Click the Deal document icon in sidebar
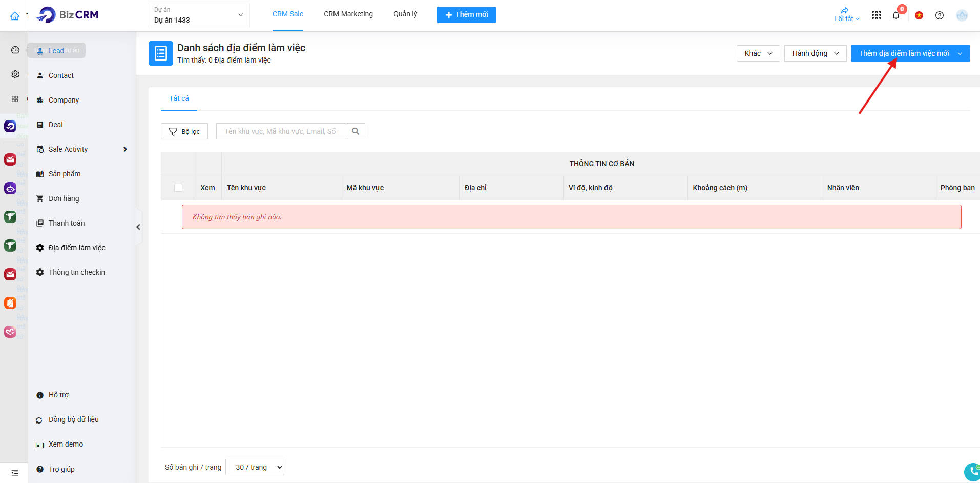Screen dimensions: 980x483 click(x=40, y=125)
